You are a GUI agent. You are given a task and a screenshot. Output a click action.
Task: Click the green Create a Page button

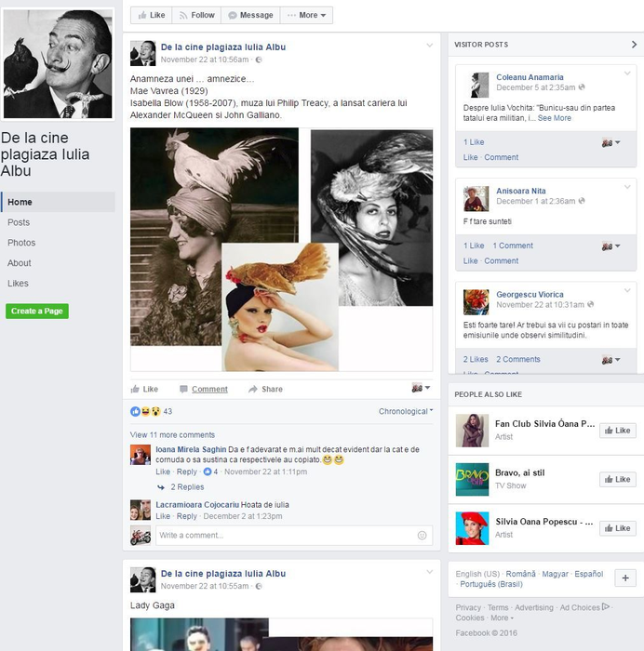[x=37, y=311]
